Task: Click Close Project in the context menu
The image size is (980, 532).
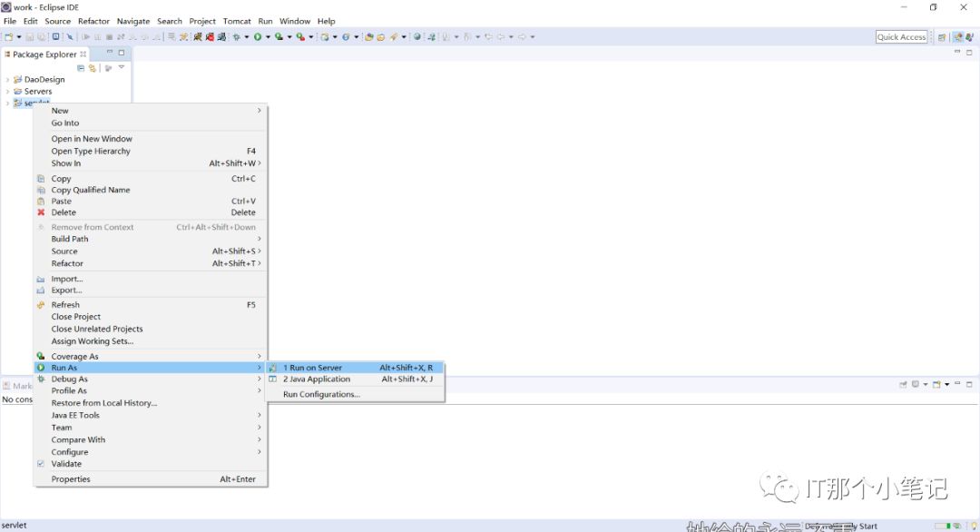Action: [150, 317]
